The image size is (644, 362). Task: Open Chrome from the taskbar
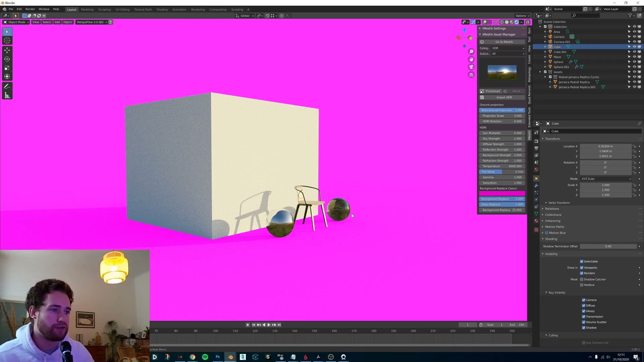pyautogui.click(x=193, y=357)
